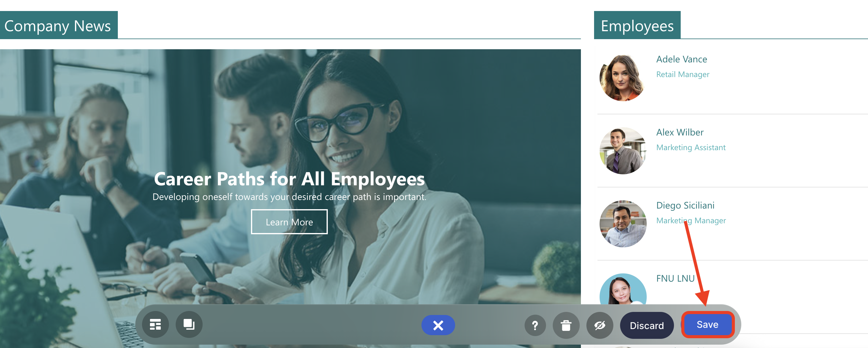Image resolution: width=868 pixels, height=348 pixels.
Task: Click Learn More button on banner
Action: click(x=289, y=222)
